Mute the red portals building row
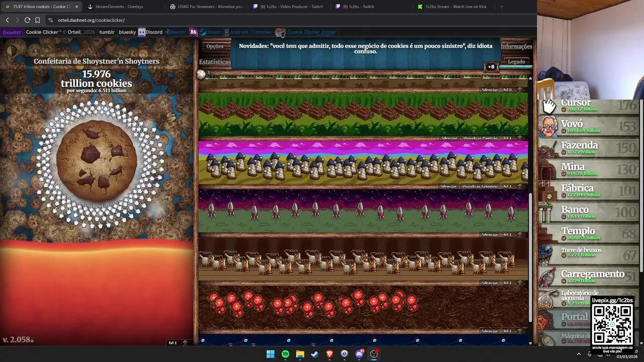644x362 pixels. coord(490,331)
